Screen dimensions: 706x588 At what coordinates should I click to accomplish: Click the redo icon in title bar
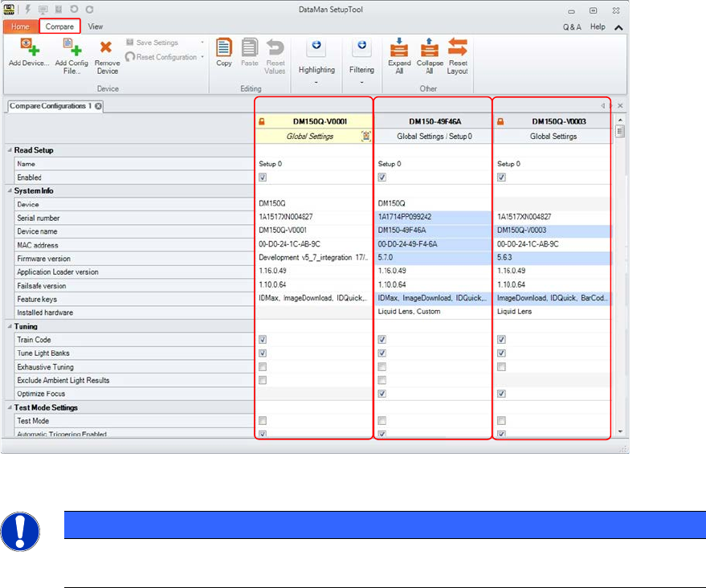coord(90,9)
